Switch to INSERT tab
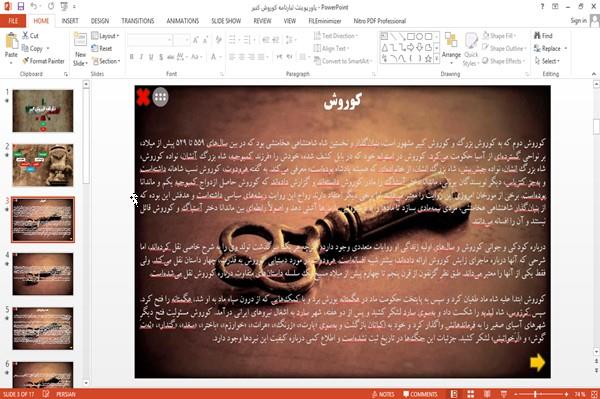This screenshot has width=600, height=399. (70, 21)
